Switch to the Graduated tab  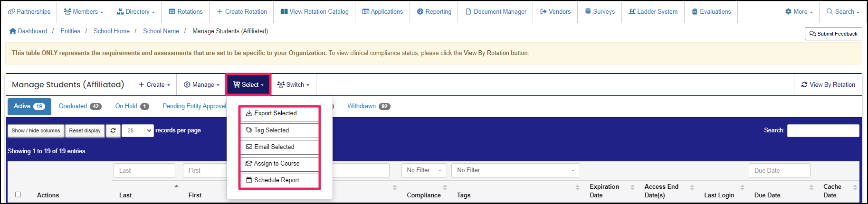click(x=80, y=106)
